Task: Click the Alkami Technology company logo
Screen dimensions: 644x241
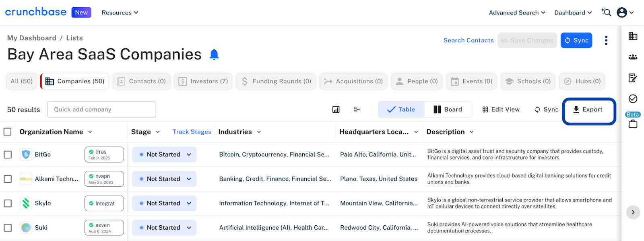Action: point(26,179)
